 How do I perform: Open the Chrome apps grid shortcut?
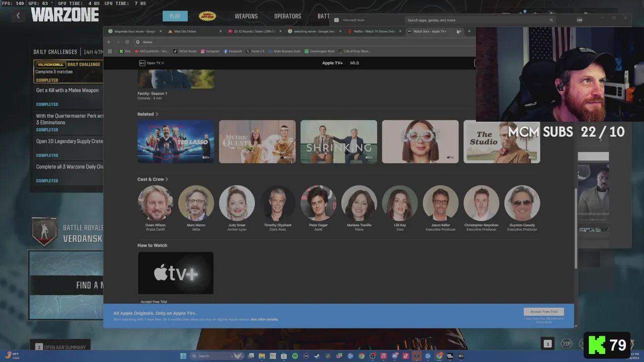pyautogui.click(x=110, y=51)
